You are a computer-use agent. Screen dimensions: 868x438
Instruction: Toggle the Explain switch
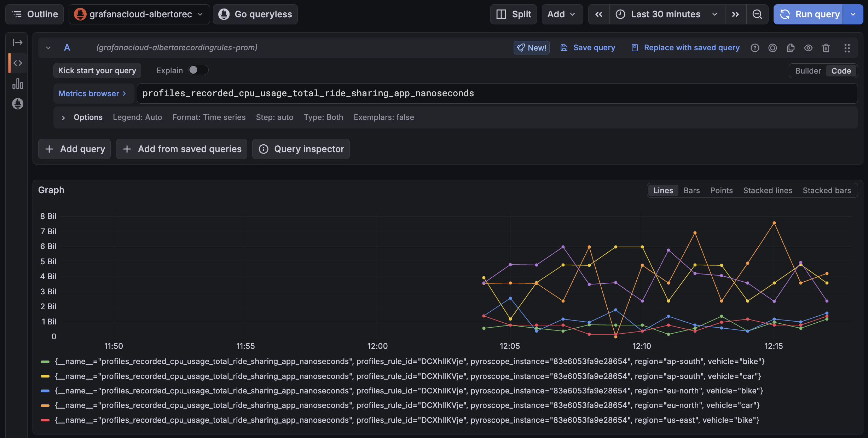click(x=198, y=70)
